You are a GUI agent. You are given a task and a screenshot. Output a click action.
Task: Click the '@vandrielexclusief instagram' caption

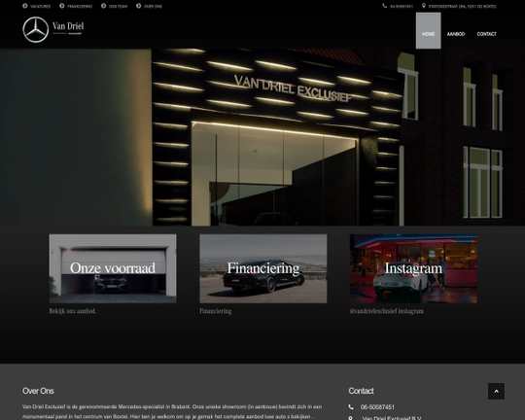click(387, 311)
